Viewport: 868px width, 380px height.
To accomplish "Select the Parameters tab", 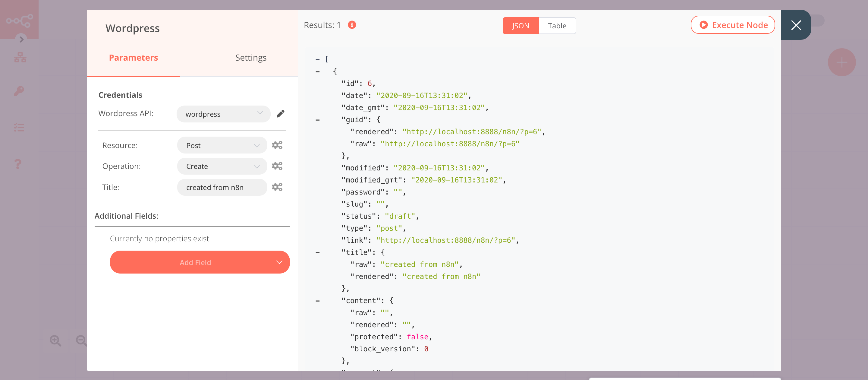I will [x=133, y=57].
